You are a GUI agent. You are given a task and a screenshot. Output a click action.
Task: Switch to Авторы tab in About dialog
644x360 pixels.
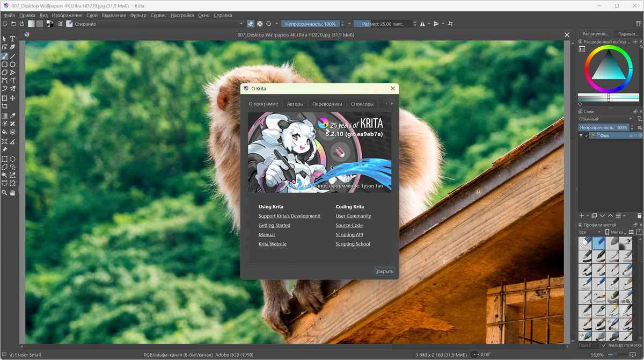point(295,104)
